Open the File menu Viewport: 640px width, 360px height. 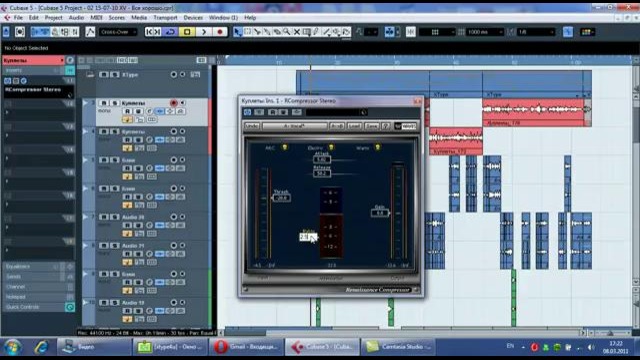point(18,18)
